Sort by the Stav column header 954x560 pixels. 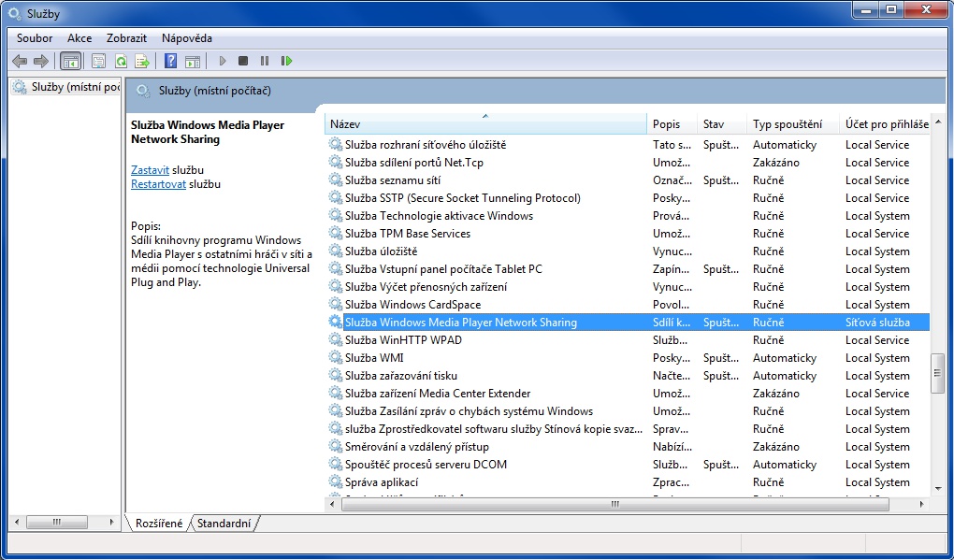pyautogui.click(x=722, y=124)
